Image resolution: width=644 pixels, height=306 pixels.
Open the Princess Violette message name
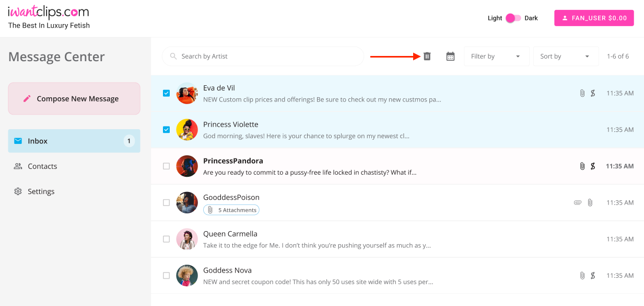pyautogui.click(x=230, y=124)
